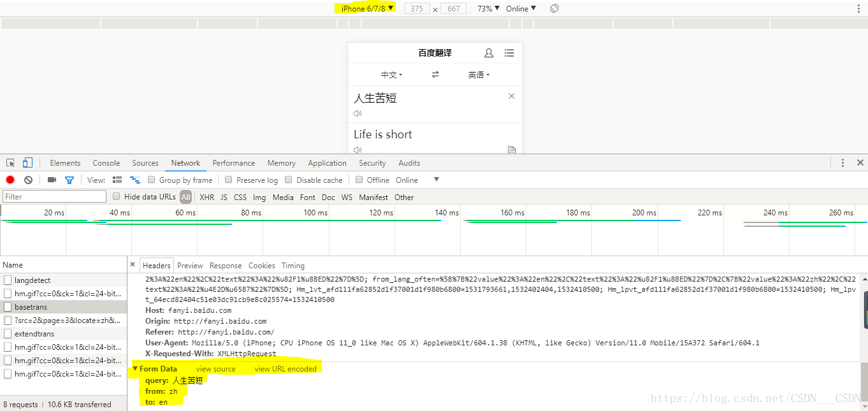Open DevTools three-dot customize menu
This screenshot has height=411, width=868.
pyautogui.click(x=843, y=163)
